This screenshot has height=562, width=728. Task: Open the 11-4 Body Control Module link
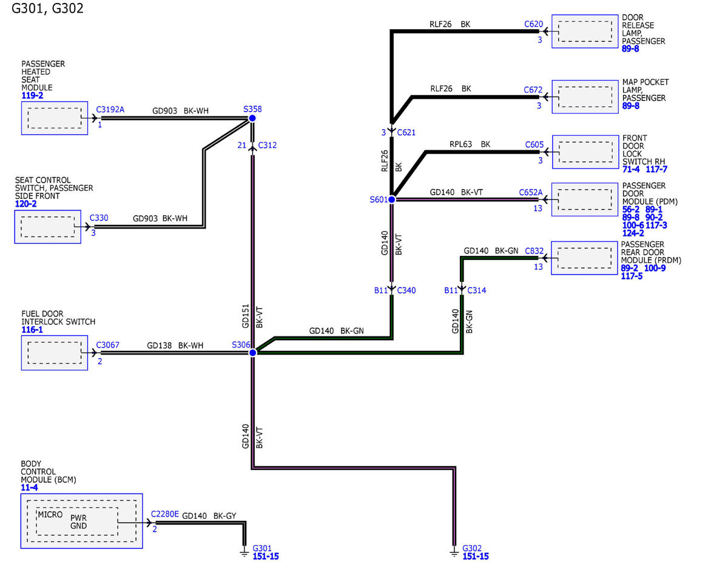[x=29, y=487]
